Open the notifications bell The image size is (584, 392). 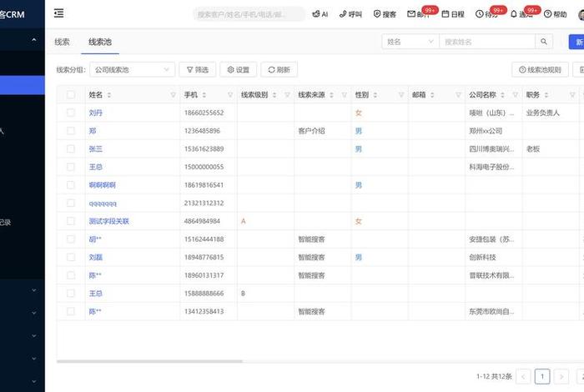click(514, 14)
